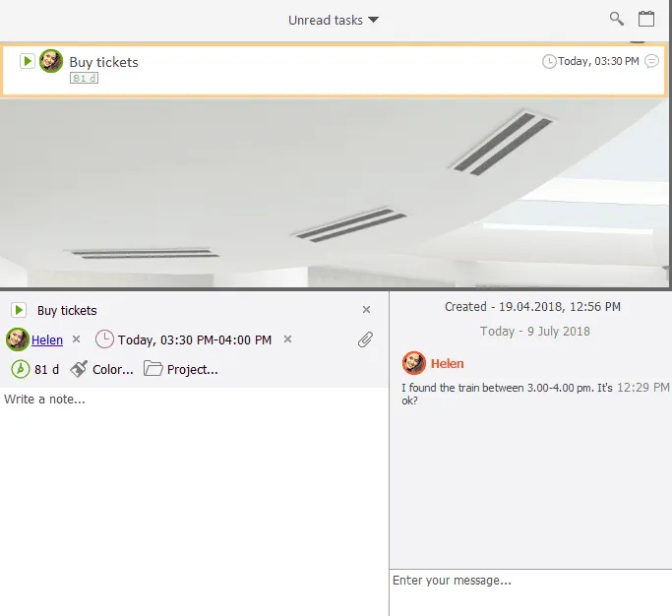Open the calendar icon in top bar
The height and width of the screenshot is (616, 672).
[x=646, y=19]
